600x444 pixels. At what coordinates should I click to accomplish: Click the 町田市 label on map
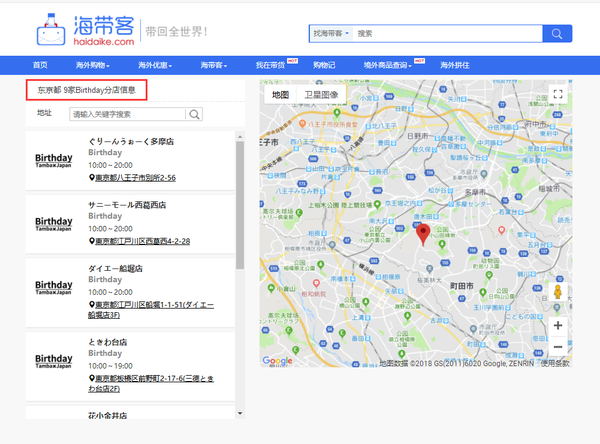point(462,286)
